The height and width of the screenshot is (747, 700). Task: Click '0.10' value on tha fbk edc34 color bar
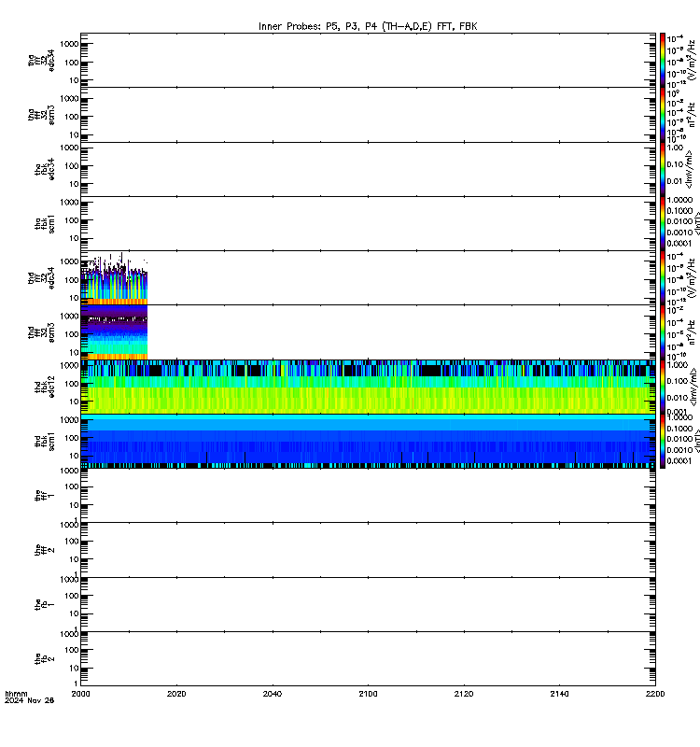(x=675, y=164)
